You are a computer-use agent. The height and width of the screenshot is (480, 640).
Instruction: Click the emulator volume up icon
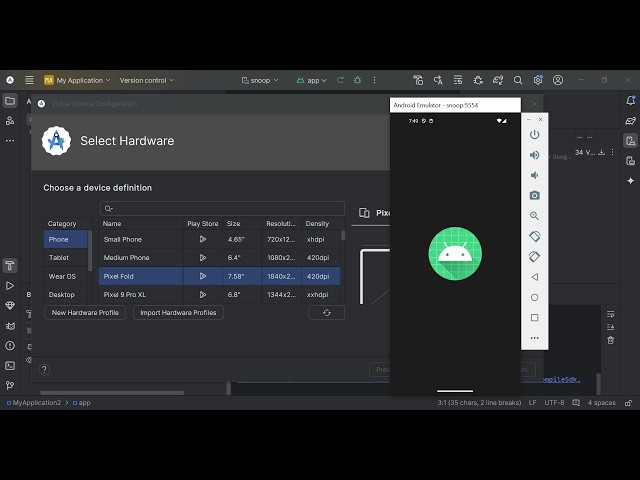pos(535,155)
